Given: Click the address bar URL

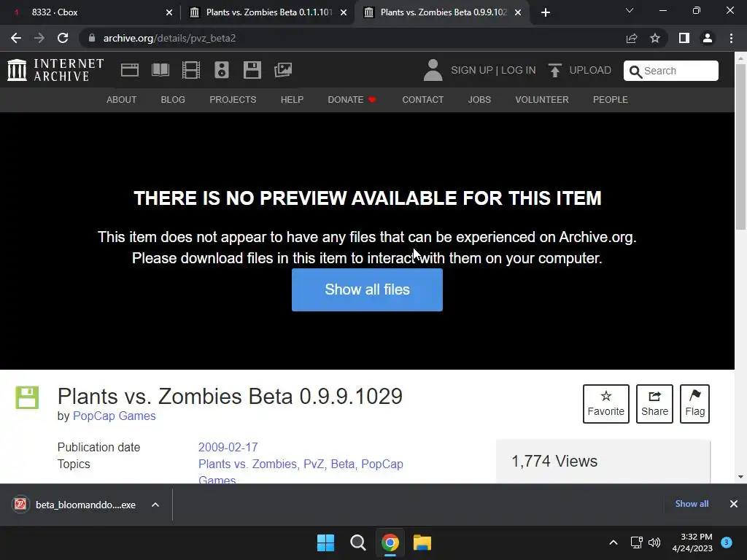Looking at the screenshot, I should pos(169,38).
